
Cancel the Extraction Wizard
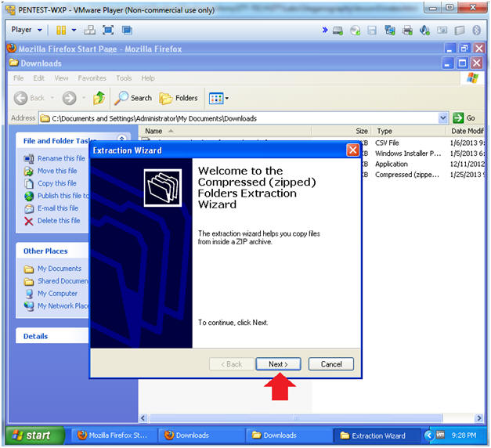pyautogui.click(x=331, y=364)
